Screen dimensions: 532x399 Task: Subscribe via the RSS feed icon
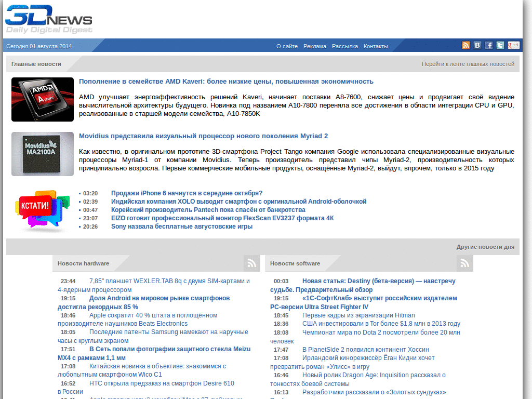click(466, 45)
